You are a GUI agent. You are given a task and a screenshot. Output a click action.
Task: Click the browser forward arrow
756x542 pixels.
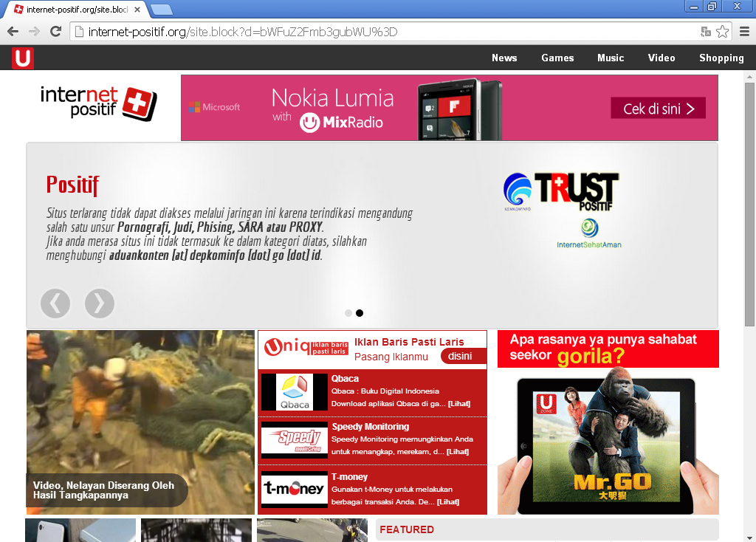[x=34, y=32]
